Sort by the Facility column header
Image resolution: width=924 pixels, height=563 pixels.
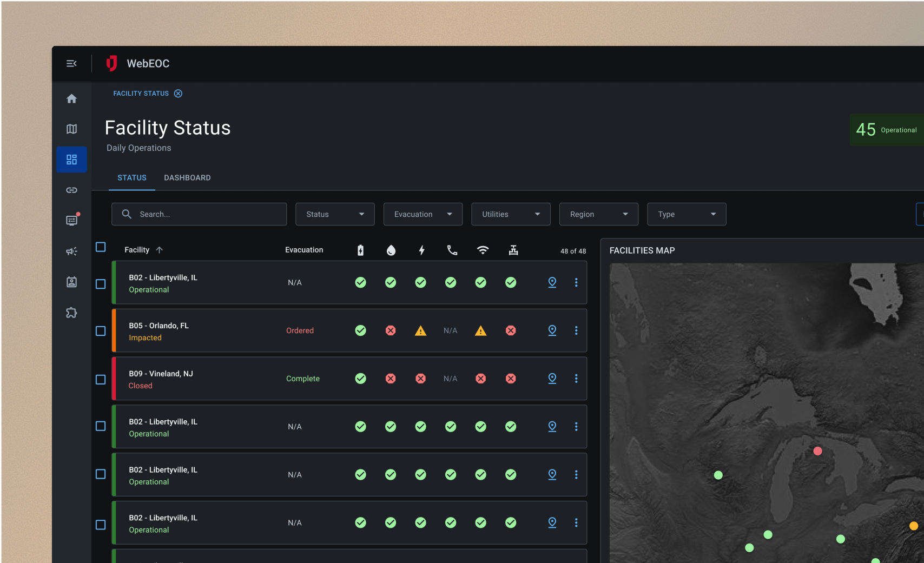pos(137,250)
